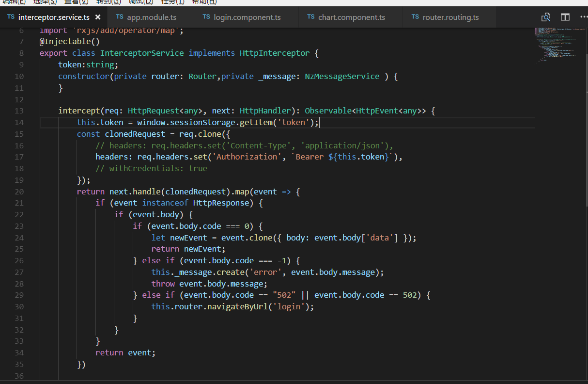
Task: Switch to the chart.component.ts tab
Action: click(x=352, y=17)
